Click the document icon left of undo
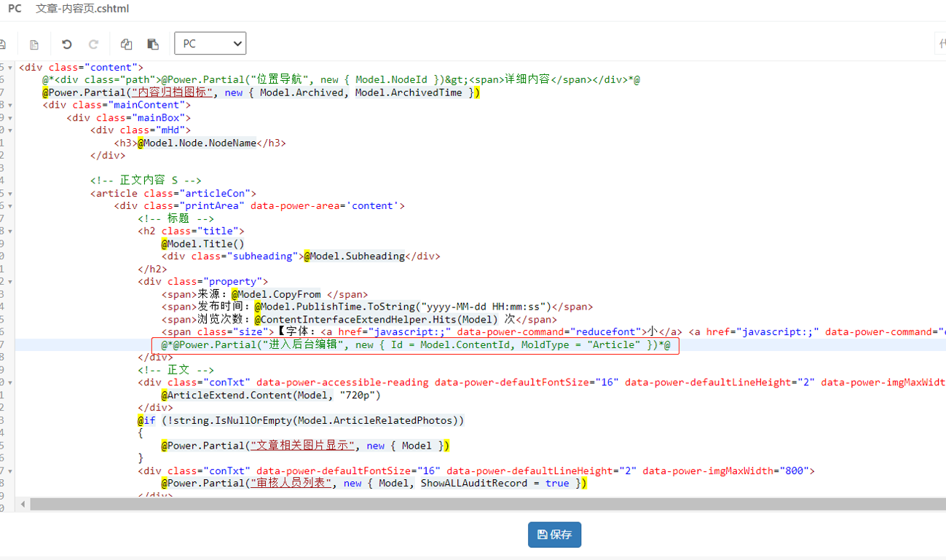Screen dimensions: 946x560 [x=34, y=44]
